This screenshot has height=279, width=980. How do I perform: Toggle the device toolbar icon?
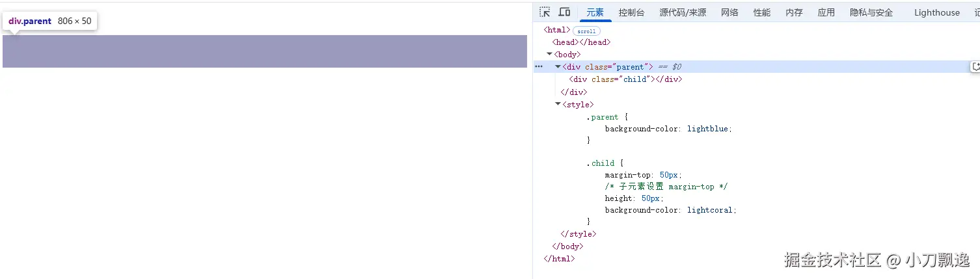pos(564,12)
